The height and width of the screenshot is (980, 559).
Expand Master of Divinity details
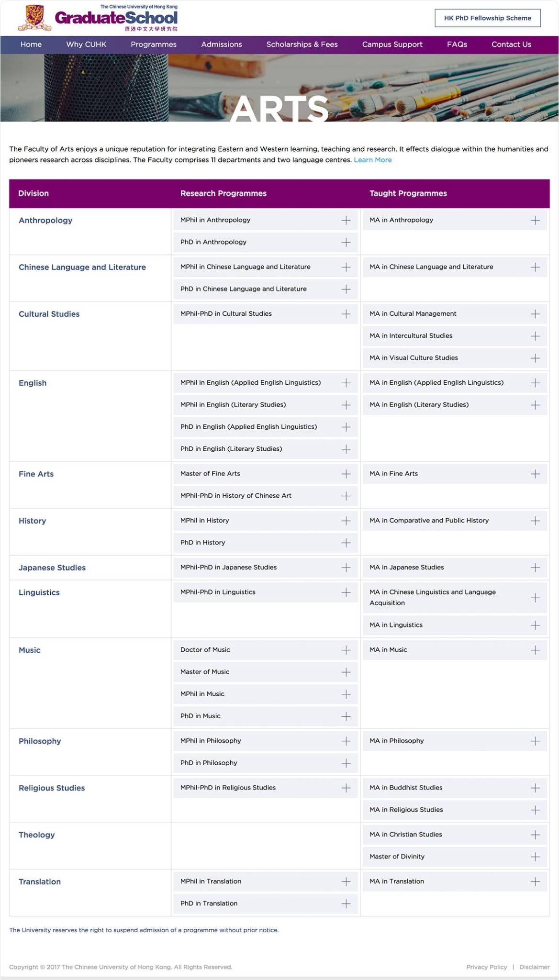pyautogui.click(x=535, y=857)
